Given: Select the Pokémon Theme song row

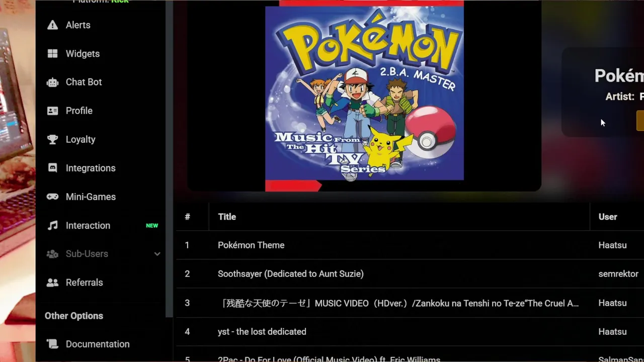Looking at the screenshot, I should (410, 245).
